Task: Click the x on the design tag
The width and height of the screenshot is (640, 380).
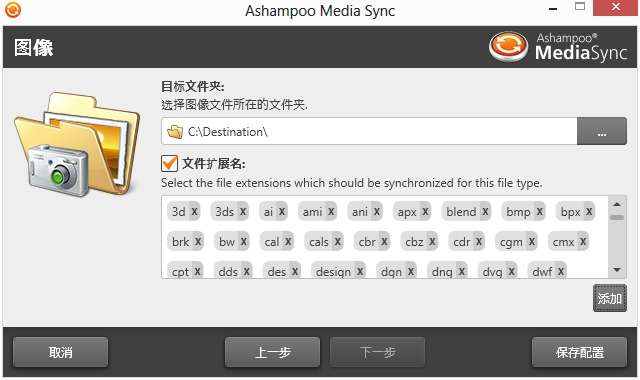Action: pos(360,271)
